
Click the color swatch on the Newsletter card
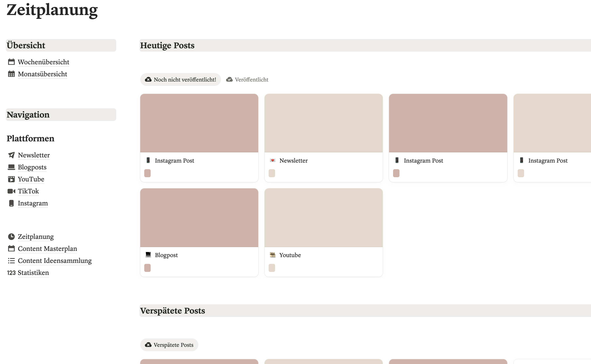[272, 173]
